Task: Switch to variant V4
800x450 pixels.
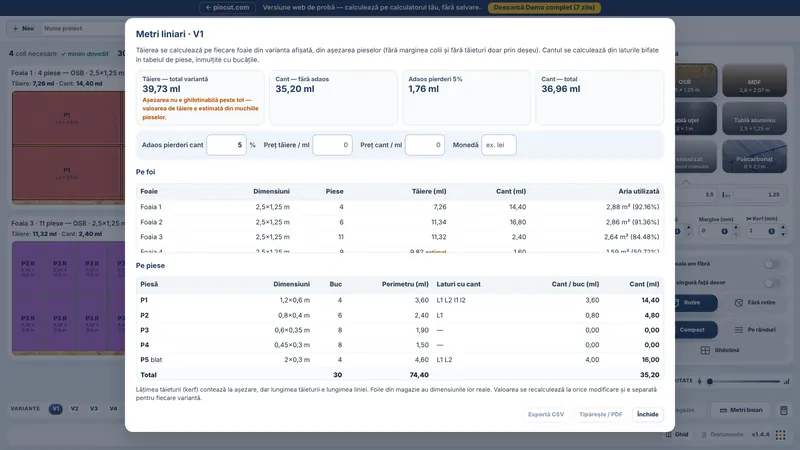Action: 113,409
